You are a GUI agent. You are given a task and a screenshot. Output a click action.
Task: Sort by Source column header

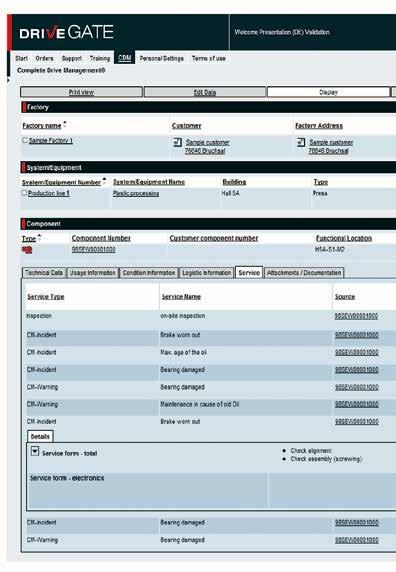tap(345, 297)
